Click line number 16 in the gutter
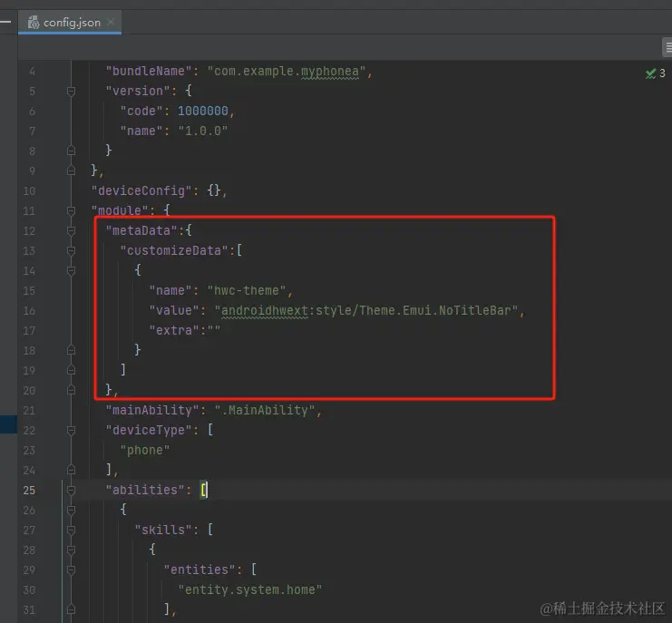The height and width of the screenshot is (623, 672). pyautogui.click(x=29, y=311)
